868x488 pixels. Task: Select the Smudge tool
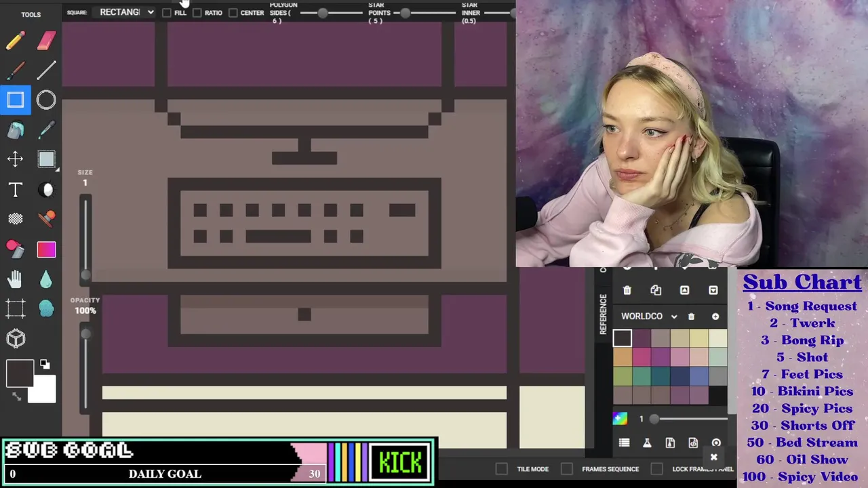[x=46, y=308]
